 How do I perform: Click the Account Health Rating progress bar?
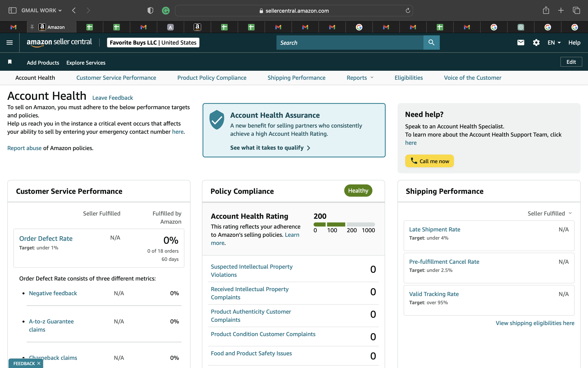(344, 224)
